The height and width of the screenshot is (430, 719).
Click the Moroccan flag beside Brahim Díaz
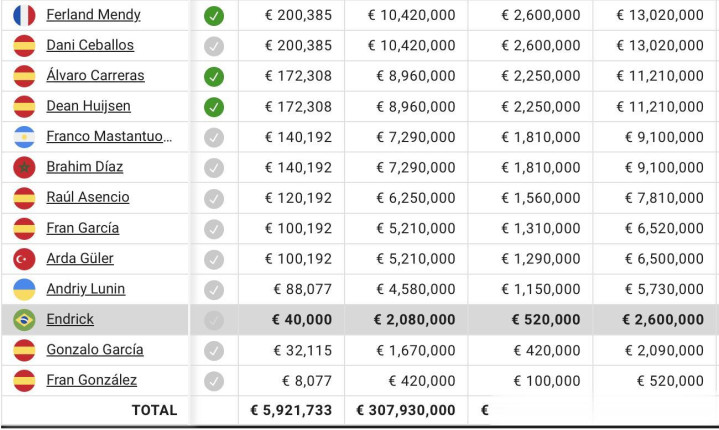[24, 167]
